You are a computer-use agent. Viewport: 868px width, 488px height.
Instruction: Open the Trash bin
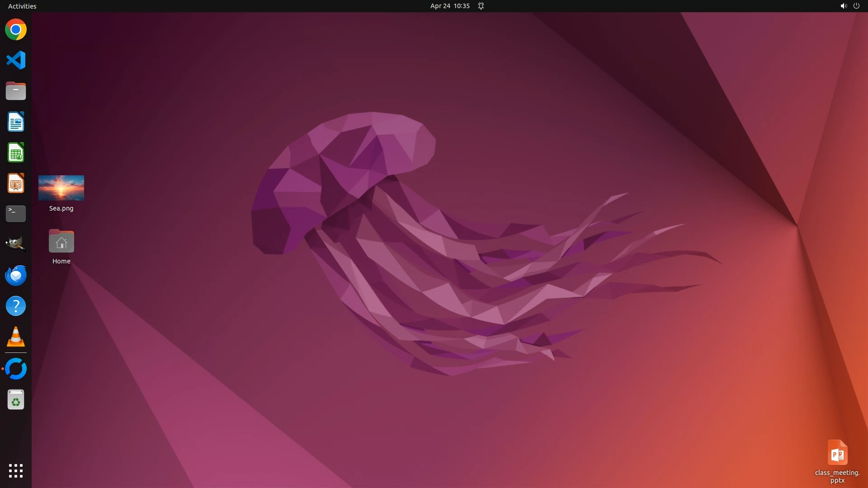(x=16, y=400)
